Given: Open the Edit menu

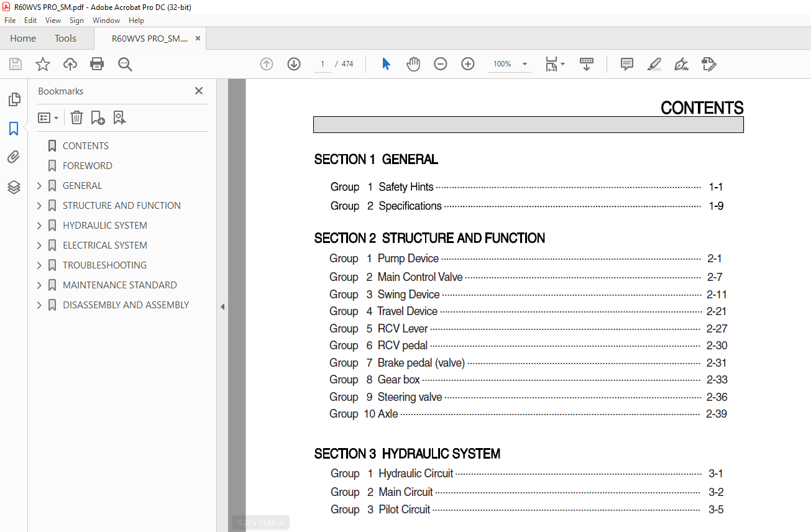Looking at the screenshot, I should pyautogui.click(x=30, y=21).
